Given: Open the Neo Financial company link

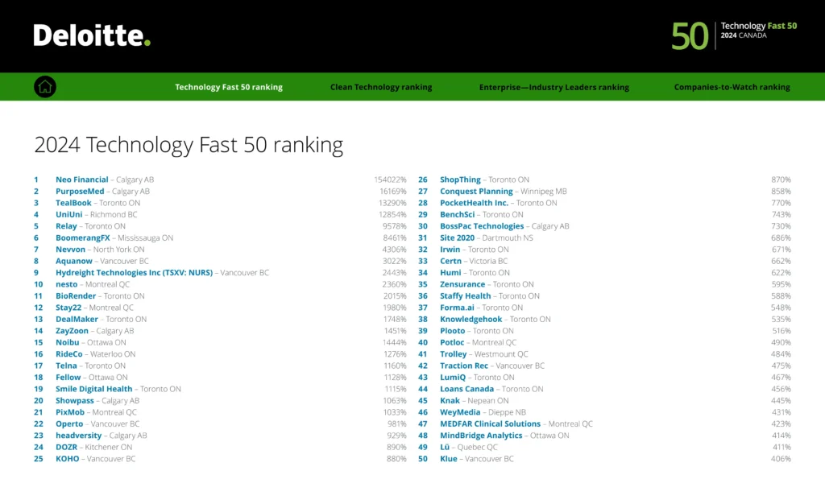Looking at the screenshot, I should 82,180.
